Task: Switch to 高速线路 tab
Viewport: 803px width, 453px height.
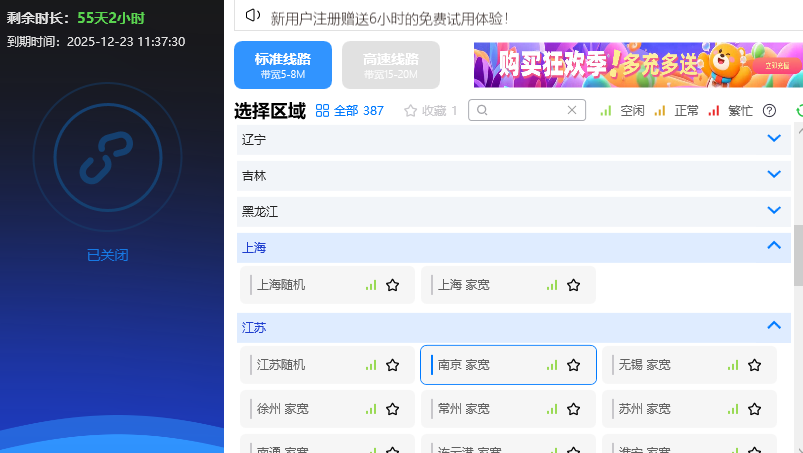Action: 391,66
